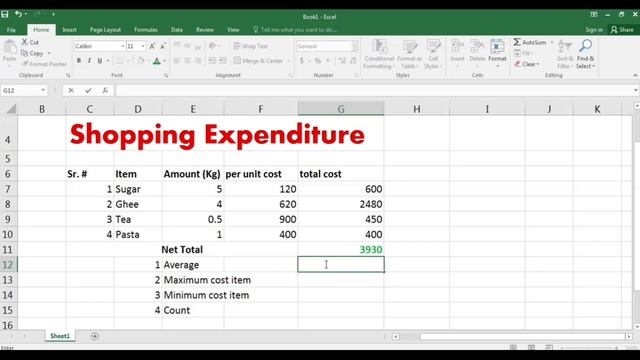The height and width of the screenshot is (360, 640).
Task: Open Format as Table
Action: click(x=409, y=54)
